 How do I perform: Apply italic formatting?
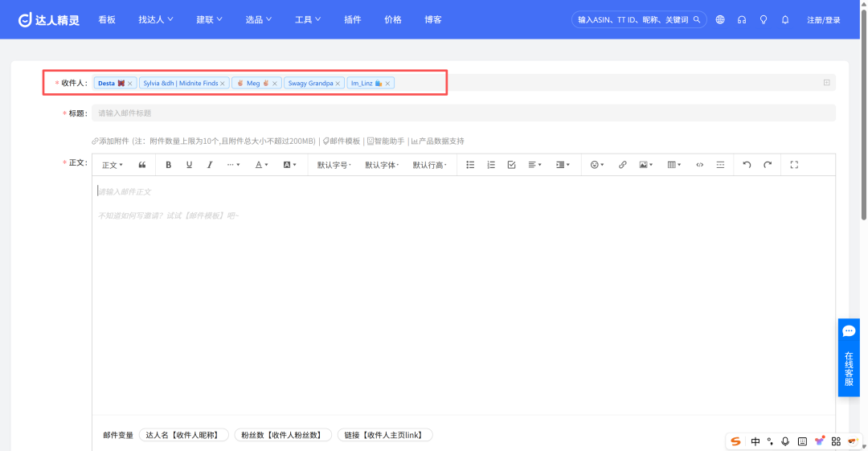coord(209,165)
